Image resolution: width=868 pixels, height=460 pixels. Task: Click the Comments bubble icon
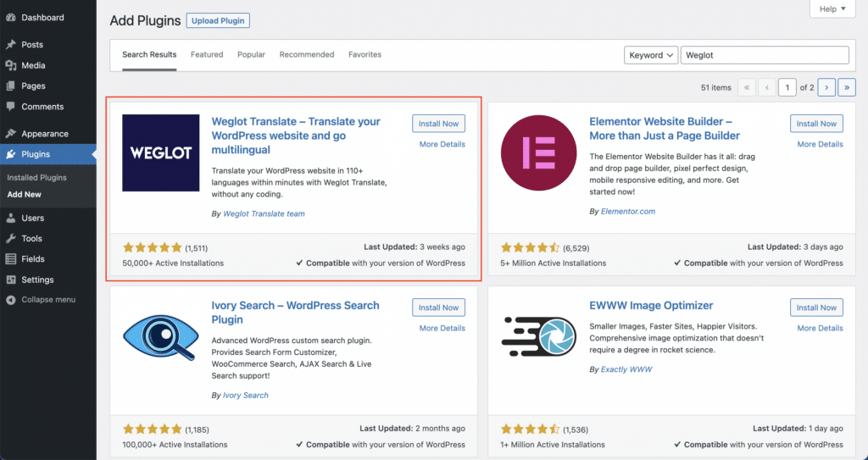[x=10, y=106]
